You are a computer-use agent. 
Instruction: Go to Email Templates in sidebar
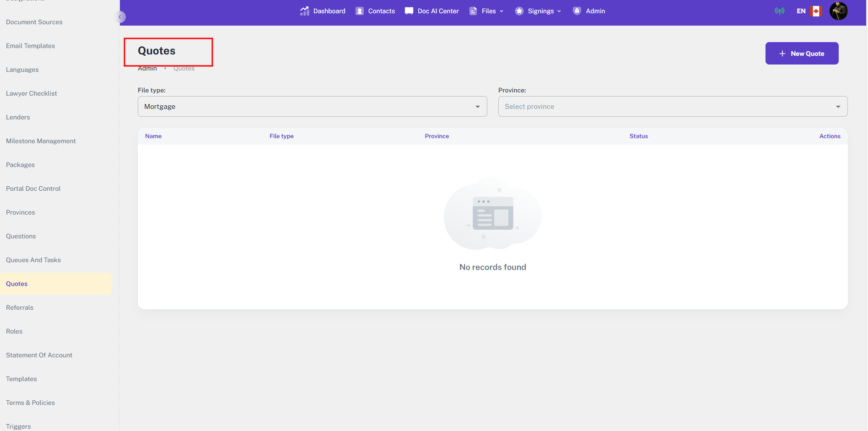tap(31, 46)
